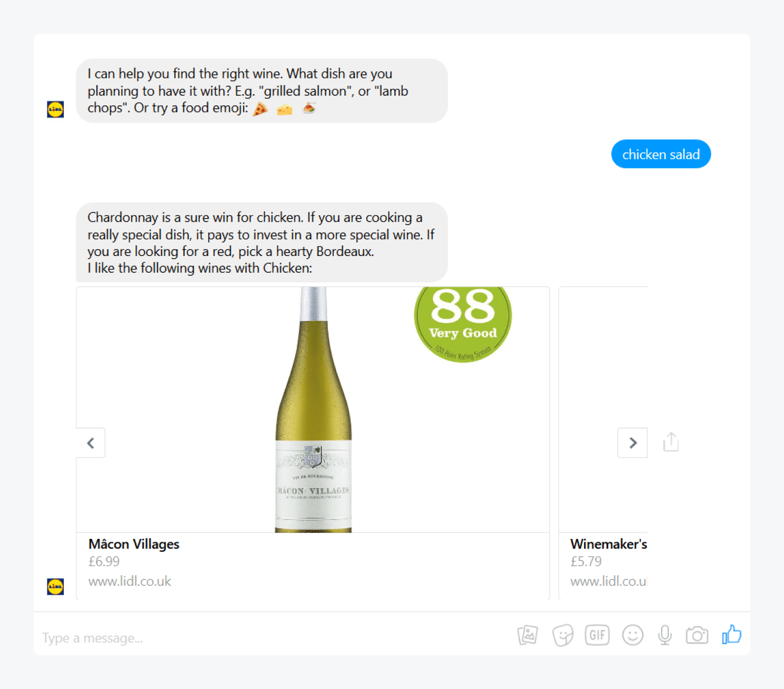Open the photo attachment icon
The height and width of the screenshot is (689, 784).
(528, 635)
